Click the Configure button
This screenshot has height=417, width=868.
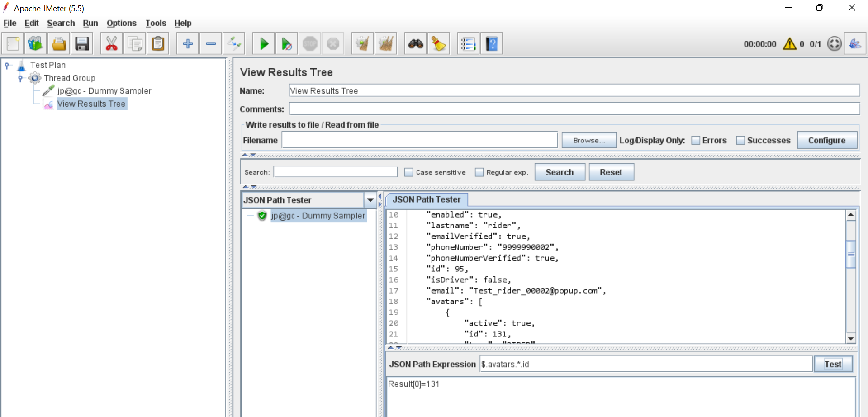coord(826,141)
